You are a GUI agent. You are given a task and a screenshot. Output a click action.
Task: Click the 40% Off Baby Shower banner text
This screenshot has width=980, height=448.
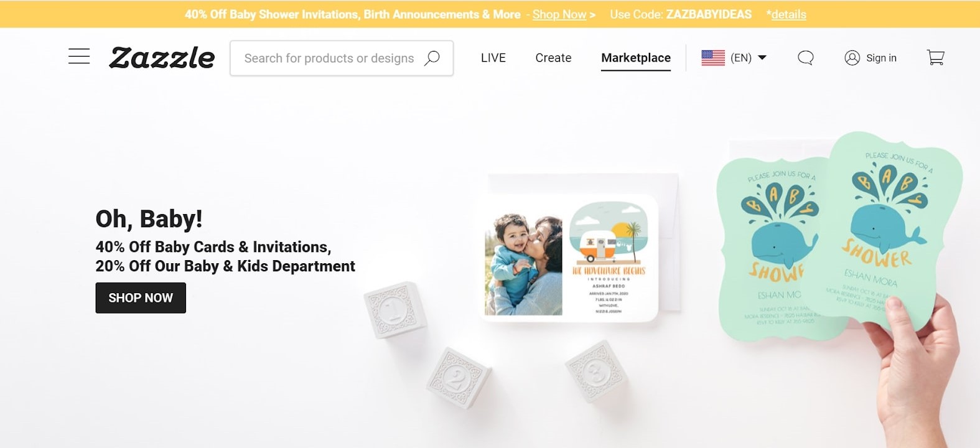pos(352,14)
